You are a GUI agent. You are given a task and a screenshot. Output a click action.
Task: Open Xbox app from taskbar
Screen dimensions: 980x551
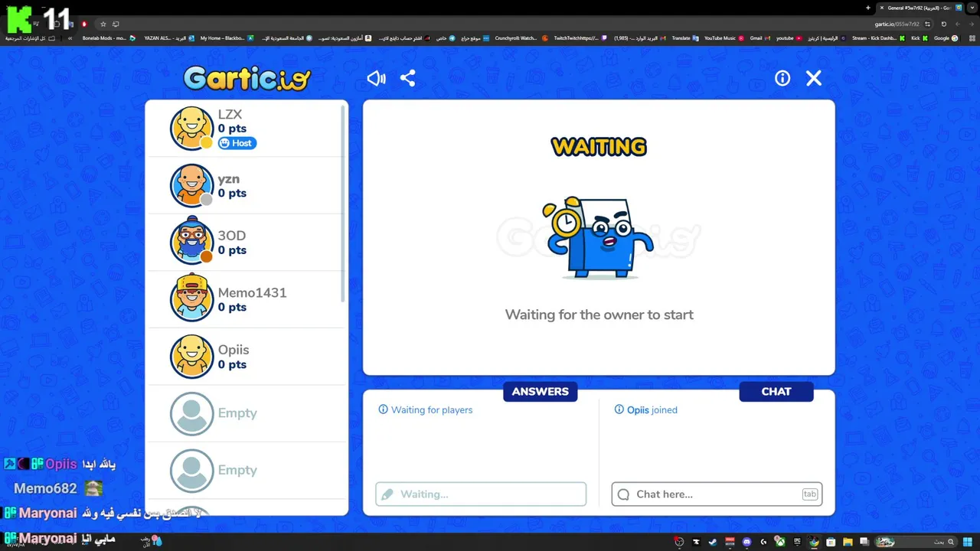click(779, 542)
